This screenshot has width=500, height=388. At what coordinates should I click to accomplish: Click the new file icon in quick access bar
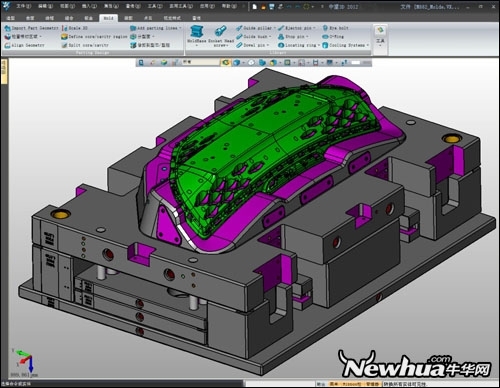tap(255, 6)
